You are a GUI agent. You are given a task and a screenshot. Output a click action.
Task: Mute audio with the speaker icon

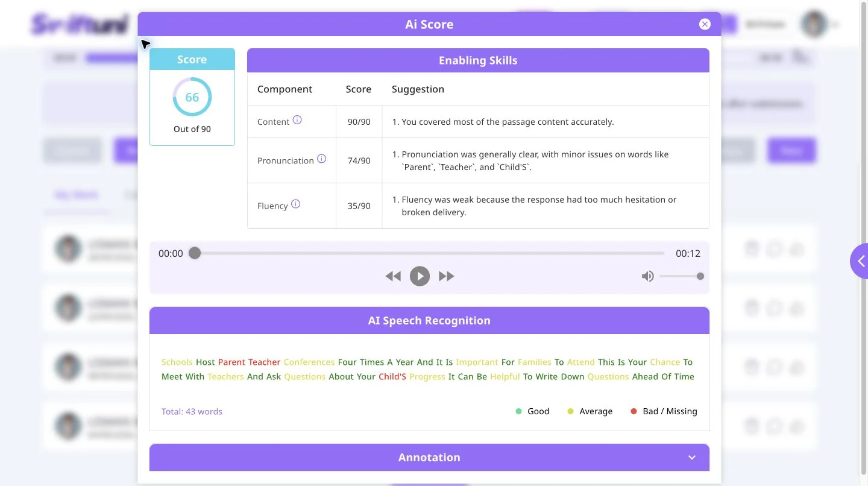tap(648, 276)
